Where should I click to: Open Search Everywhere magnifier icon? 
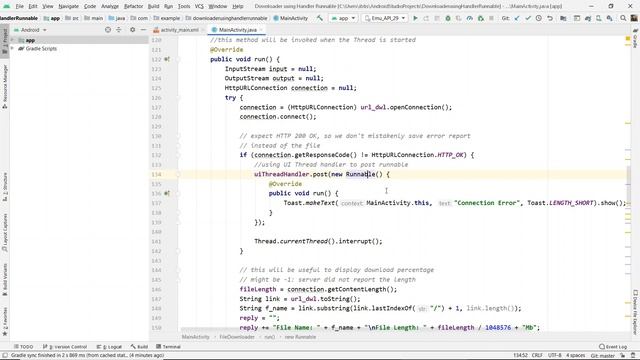click(623, 18)
